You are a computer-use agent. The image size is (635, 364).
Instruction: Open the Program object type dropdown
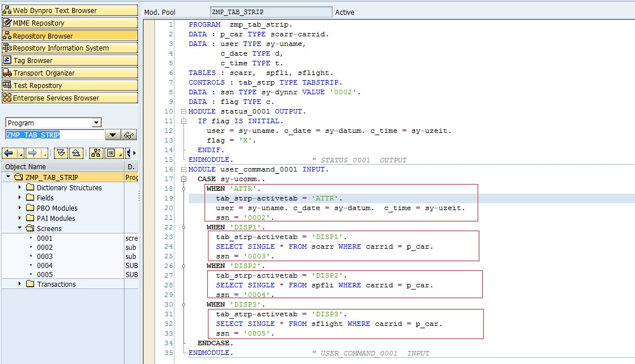tap(97, 123)
